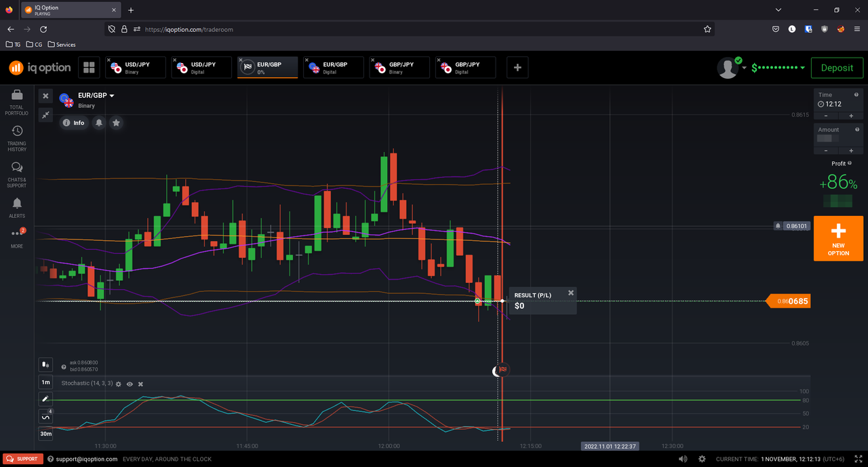Open Alerts bell in left sidebar

(x=17, y=208)
